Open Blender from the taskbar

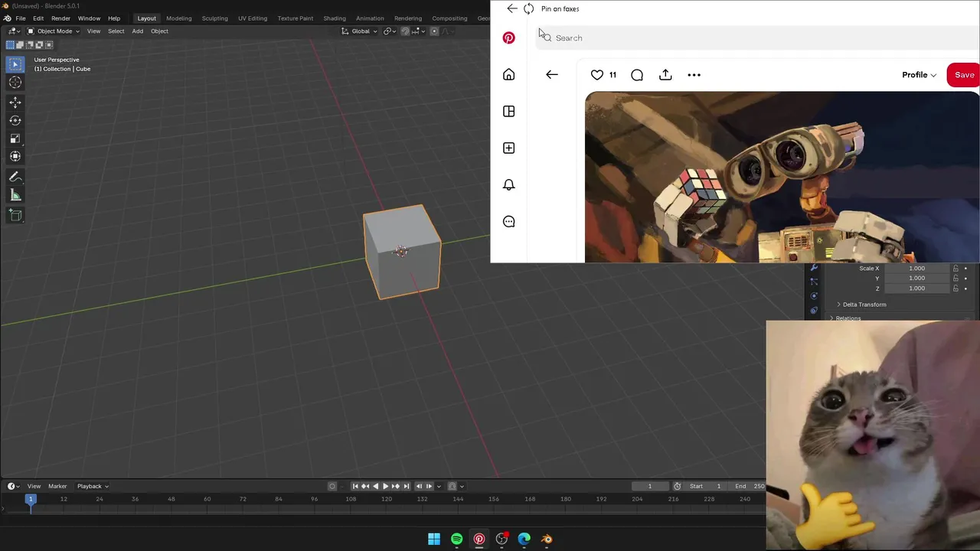tap(547, 539)
